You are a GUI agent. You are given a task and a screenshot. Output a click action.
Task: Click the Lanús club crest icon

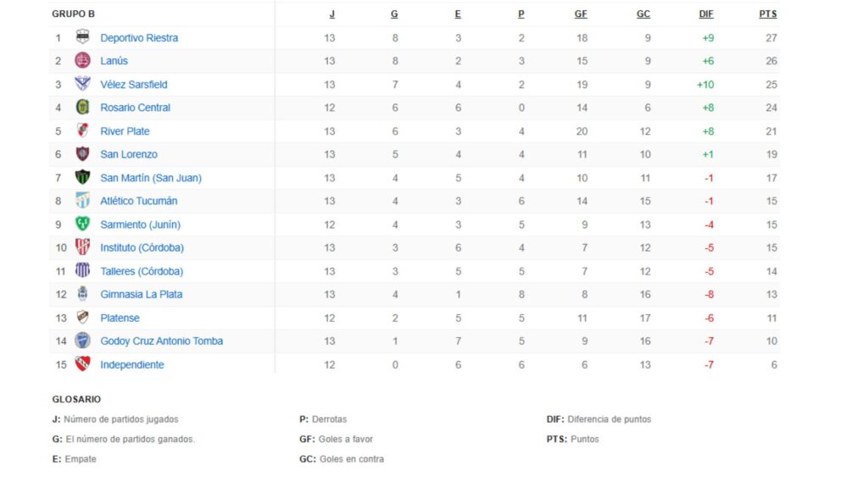pyautogui.click(x=82, y=61)
